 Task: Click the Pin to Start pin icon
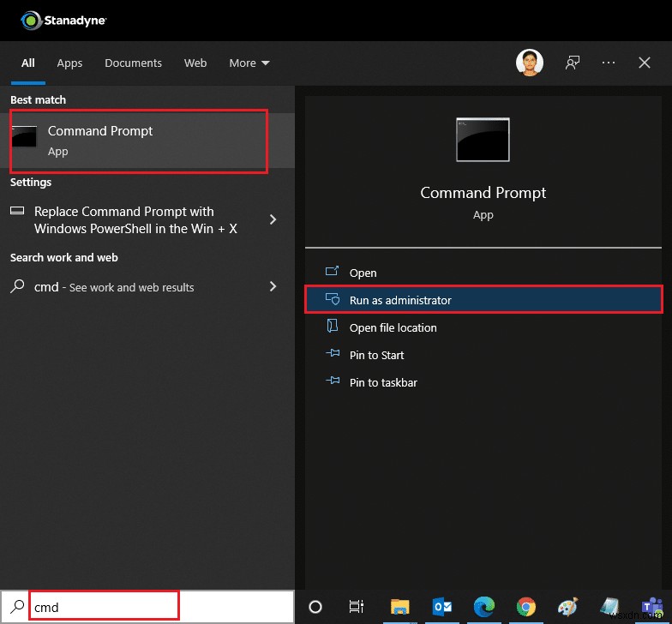pyautogui.click(x=333, y=353)
